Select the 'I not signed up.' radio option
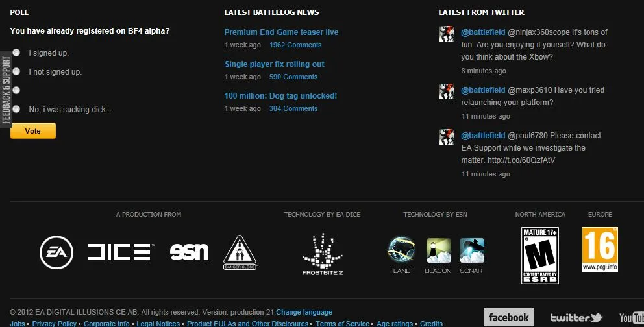This screenshot has width=644, height=327. click(16, 71)
